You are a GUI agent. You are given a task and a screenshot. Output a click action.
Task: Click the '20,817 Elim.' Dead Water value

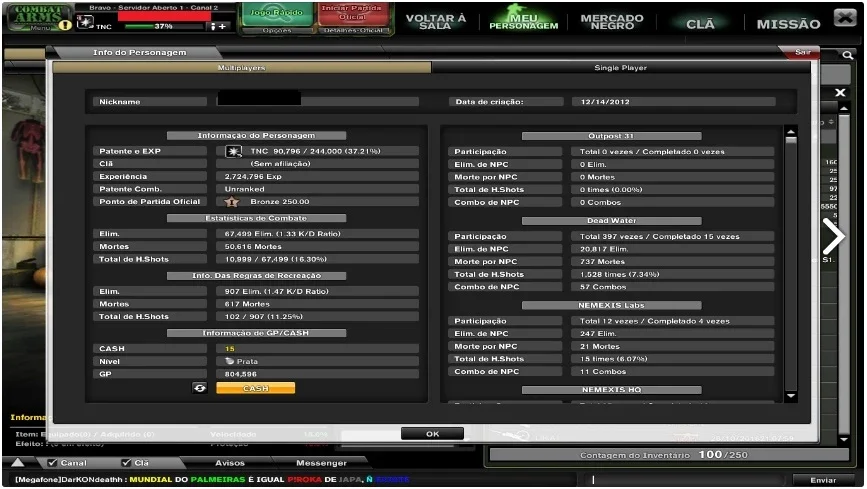[604, 249]
